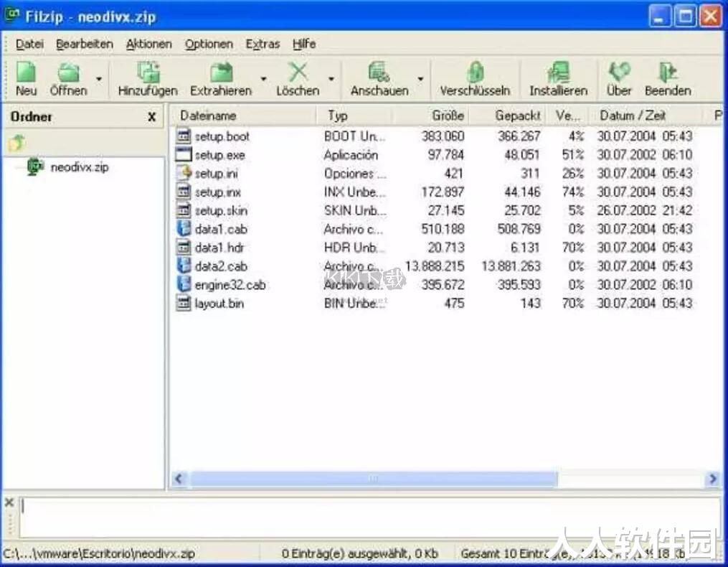The image size is (728, 567).
Task: Click the data1.cab file icon
Action: point(184,229)
